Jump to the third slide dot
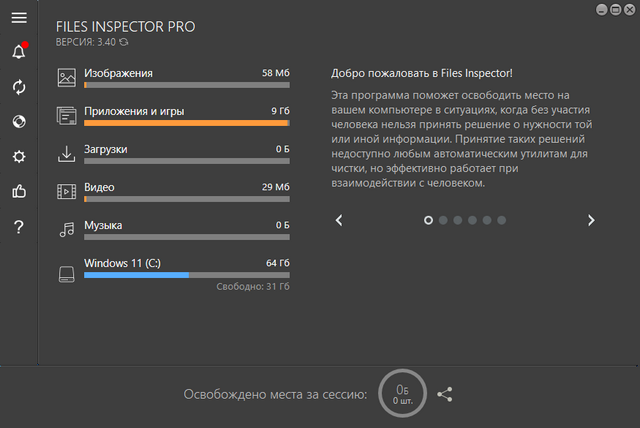Viewport: 640px width, 428px height. 458,220
